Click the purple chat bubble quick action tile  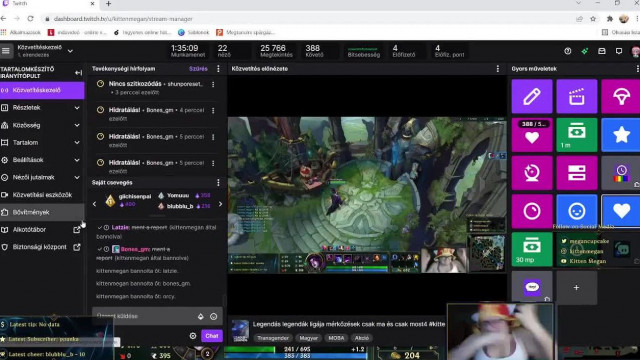pyautogui.click(x=532, y=287)
